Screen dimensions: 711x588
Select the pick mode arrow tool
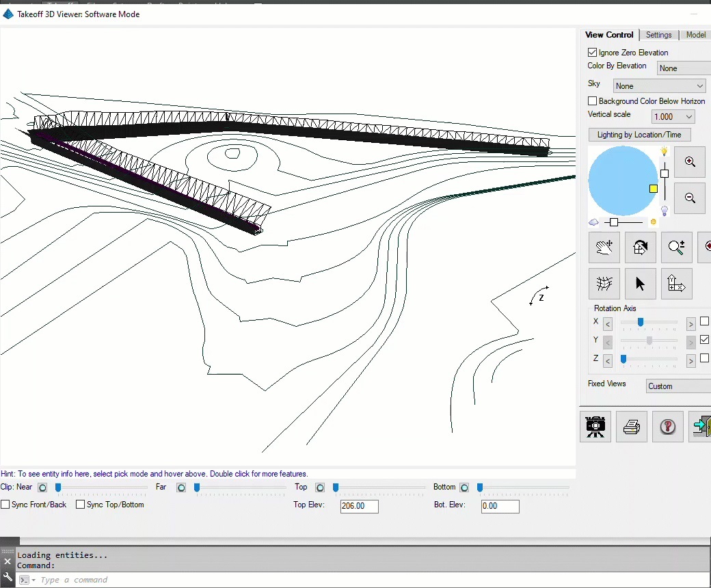pyautogui.click(x=641, y=284)
